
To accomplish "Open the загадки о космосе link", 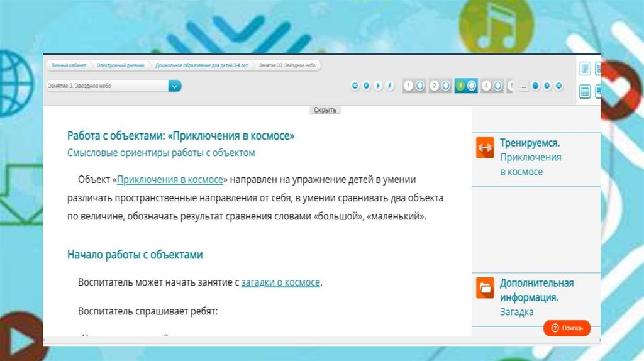I will click(x=280, y=283).
